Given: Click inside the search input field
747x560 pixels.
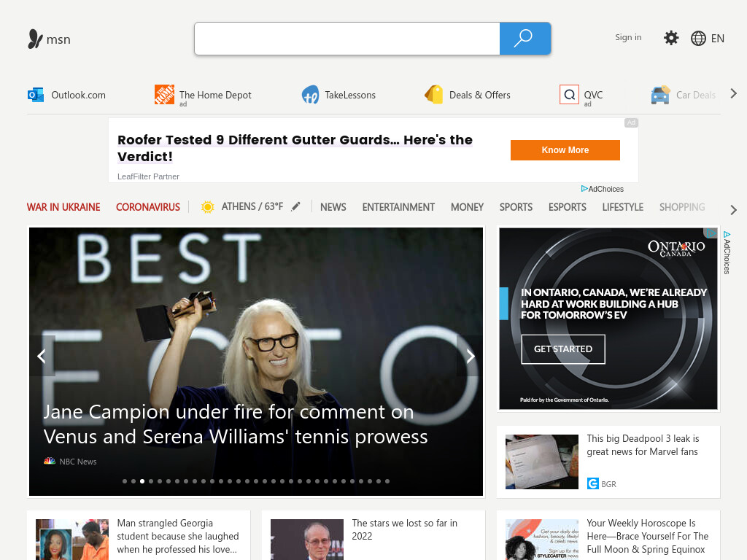Looking at the screenshot, I should [347, 39].
